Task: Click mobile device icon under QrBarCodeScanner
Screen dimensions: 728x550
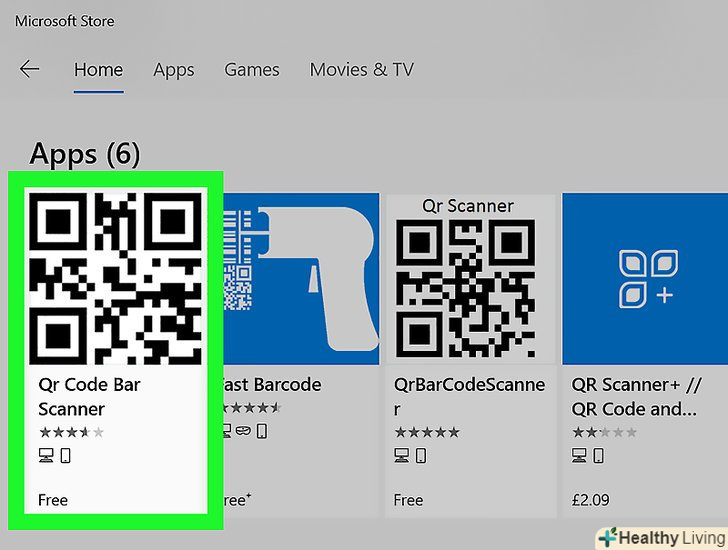Action: pyautogui.click(x=421, y=455)
